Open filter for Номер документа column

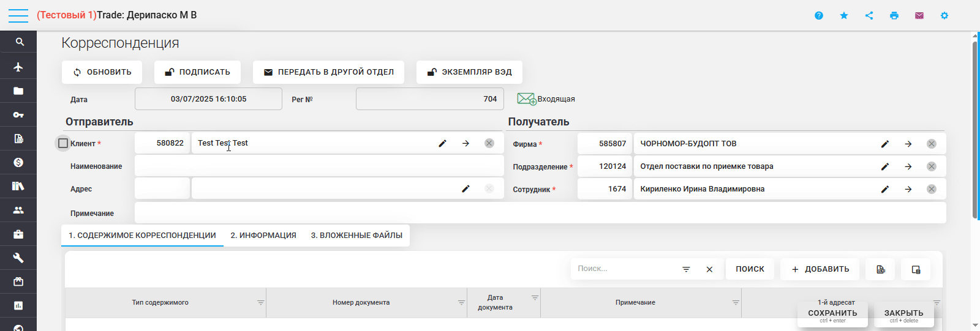(x=461, y=303)
